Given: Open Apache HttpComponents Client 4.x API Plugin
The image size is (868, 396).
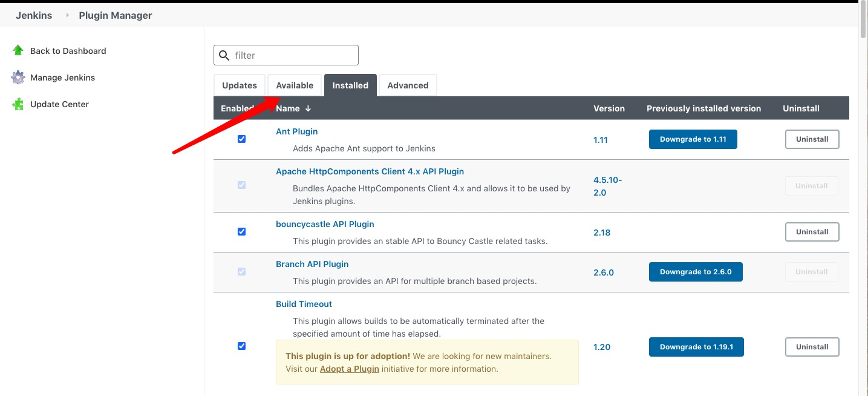Looking at the screenshot, I should click(370, 171).
